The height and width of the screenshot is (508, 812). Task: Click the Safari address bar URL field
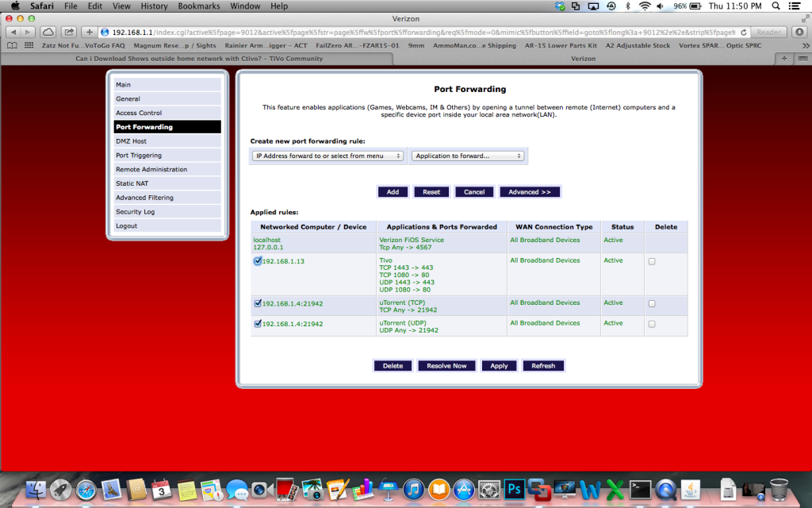[424, 32]
